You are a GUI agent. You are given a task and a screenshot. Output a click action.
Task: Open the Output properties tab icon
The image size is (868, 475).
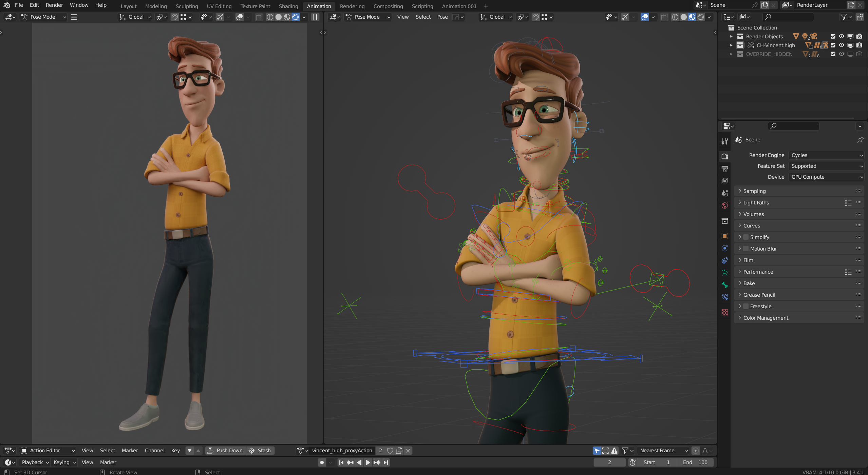pyautogui.click(x=724, y=169)
